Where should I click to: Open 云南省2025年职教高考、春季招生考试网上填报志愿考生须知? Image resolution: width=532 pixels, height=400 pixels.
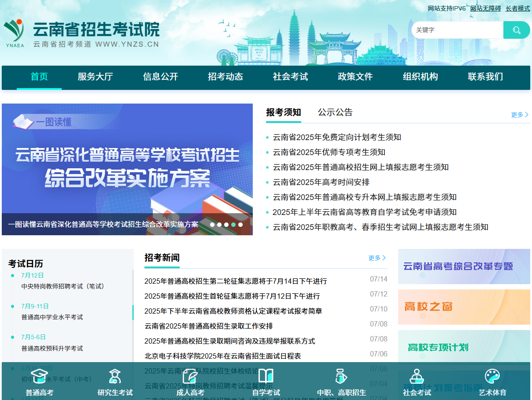[x=381, y=227]
